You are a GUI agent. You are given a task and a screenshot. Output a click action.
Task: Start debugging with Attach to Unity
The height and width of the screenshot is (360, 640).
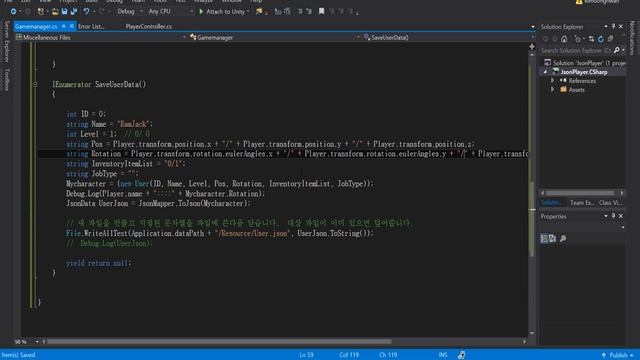tap(221, 11)
